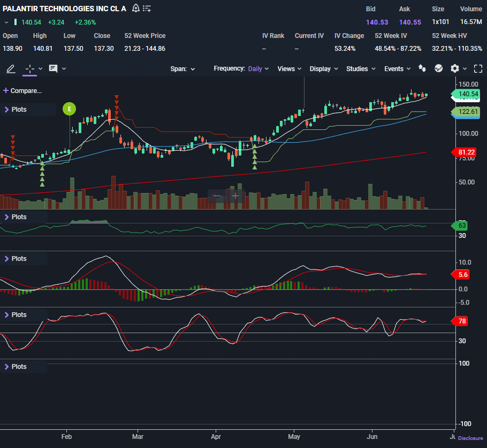The height and width of the screenshot is (448, 487).
Task: Click the 122.61 moving average price tag
Action: pyautogui.click(x=466, y=112)
